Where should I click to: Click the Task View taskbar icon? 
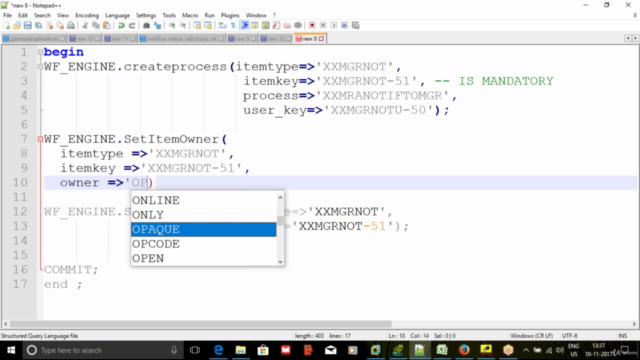tap(195, 350)
